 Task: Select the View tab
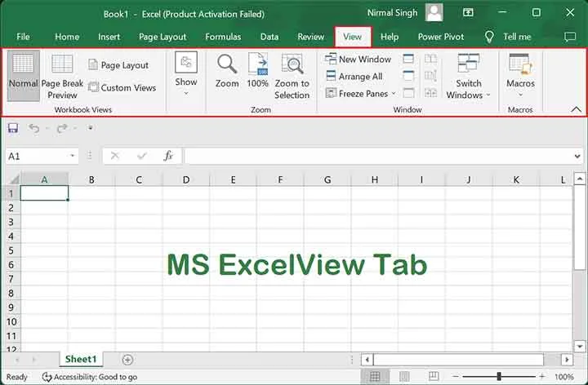(x=353, y=37)
